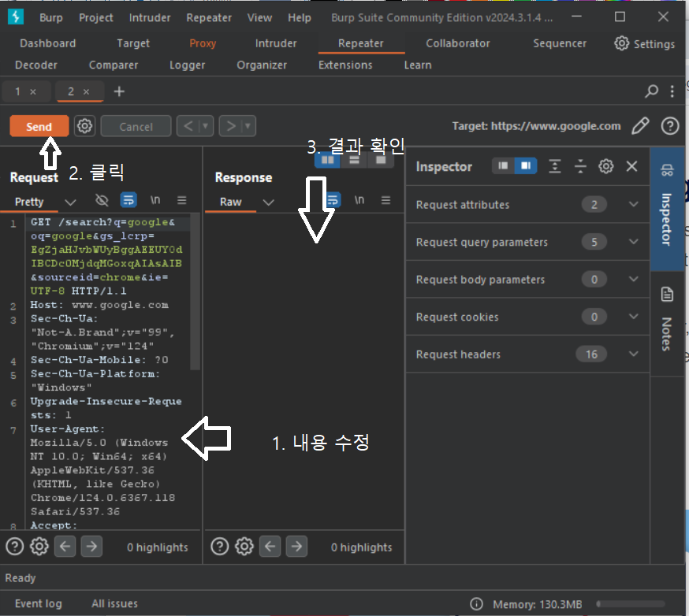Select top-bottom request/response layout
Image resolution: width=689 pixels, height=616 pixels.
point(354,160)
